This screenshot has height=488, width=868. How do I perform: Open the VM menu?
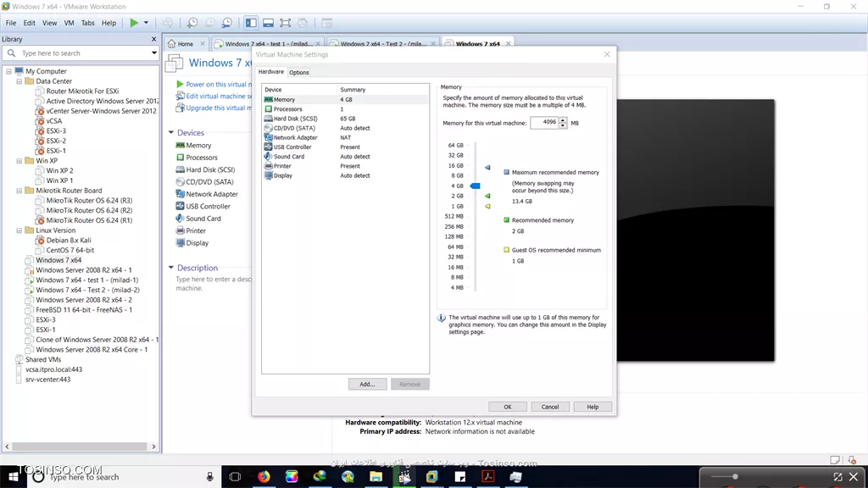[69, 23]
